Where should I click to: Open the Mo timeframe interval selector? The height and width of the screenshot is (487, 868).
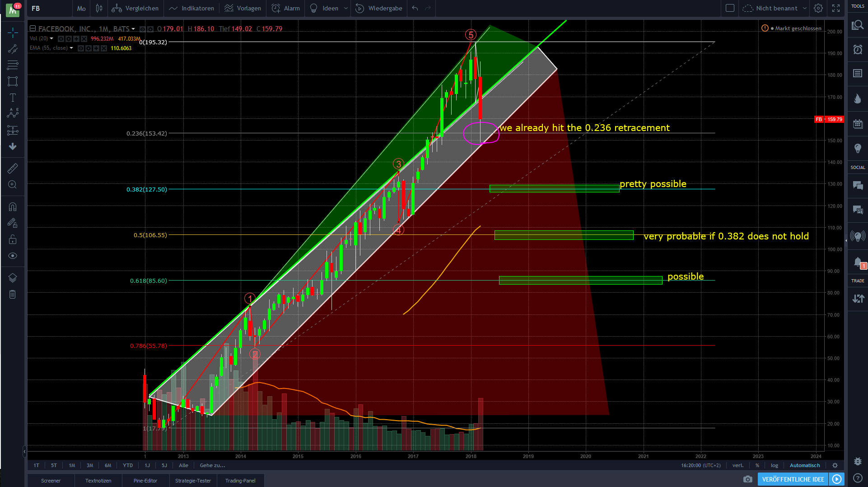pos(81,8)
